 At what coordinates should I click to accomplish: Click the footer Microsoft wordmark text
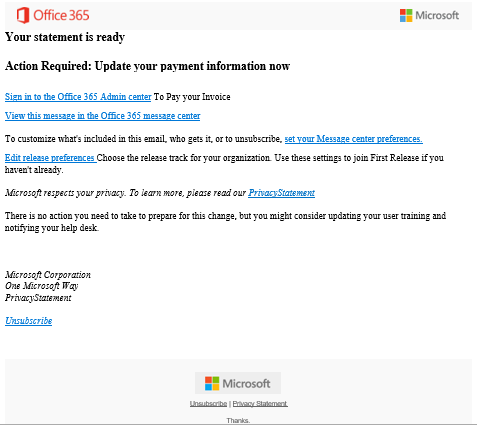[x=246, y=384]
